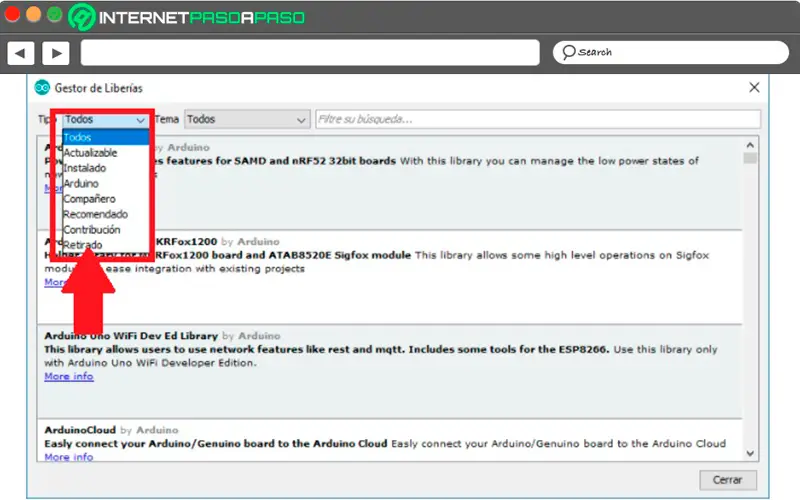Click the browser forward arrow button
This screenshot has width=800, height=500.
[56, 53]
